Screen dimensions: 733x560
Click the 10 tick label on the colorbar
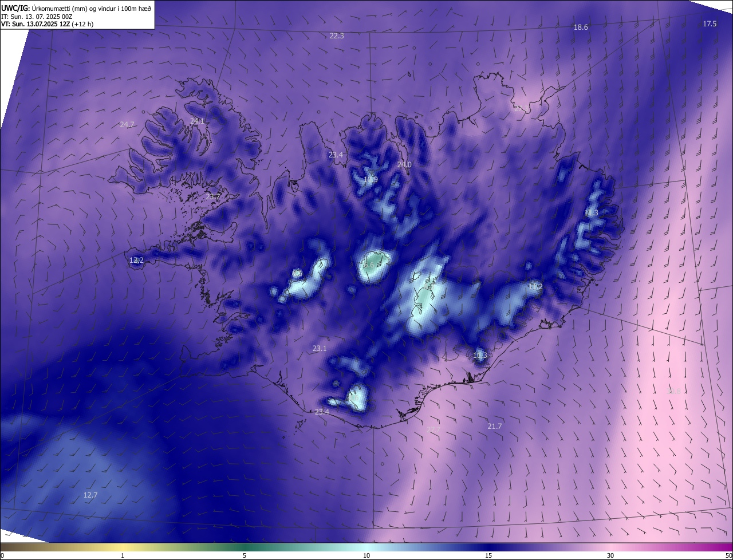(x=366, y=555)
